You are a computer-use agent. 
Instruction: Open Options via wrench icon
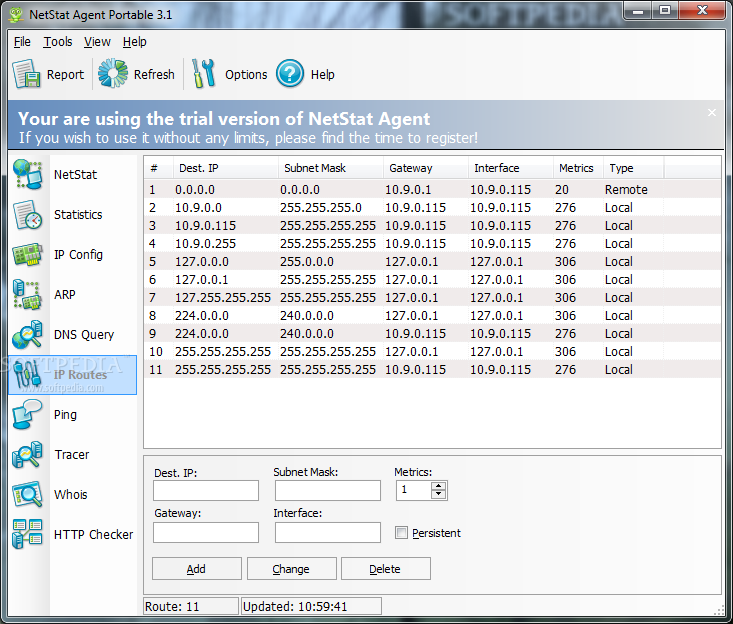[203, 73]
